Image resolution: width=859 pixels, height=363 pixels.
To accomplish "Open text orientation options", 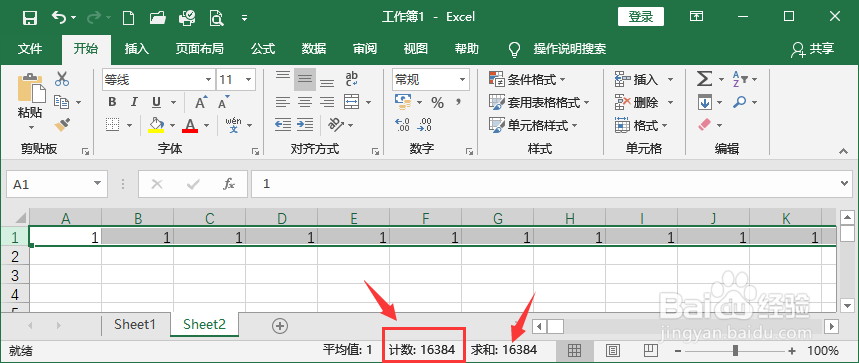I will 335,125.
